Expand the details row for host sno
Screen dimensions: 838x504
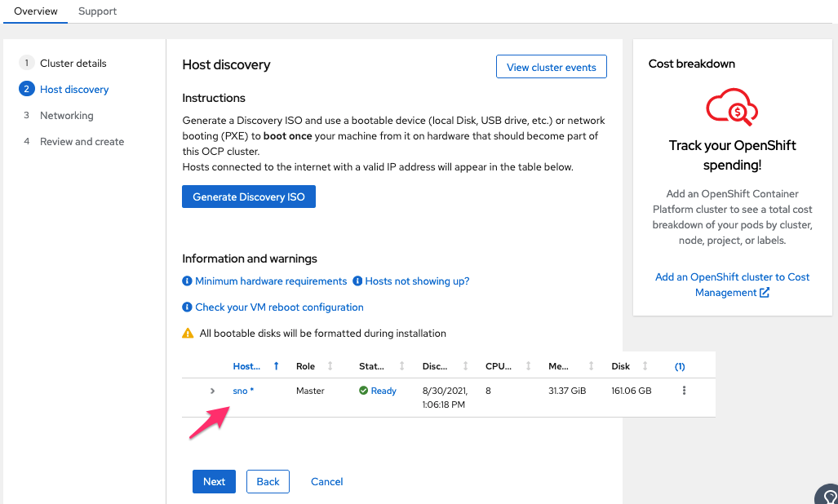pos(213,391)
